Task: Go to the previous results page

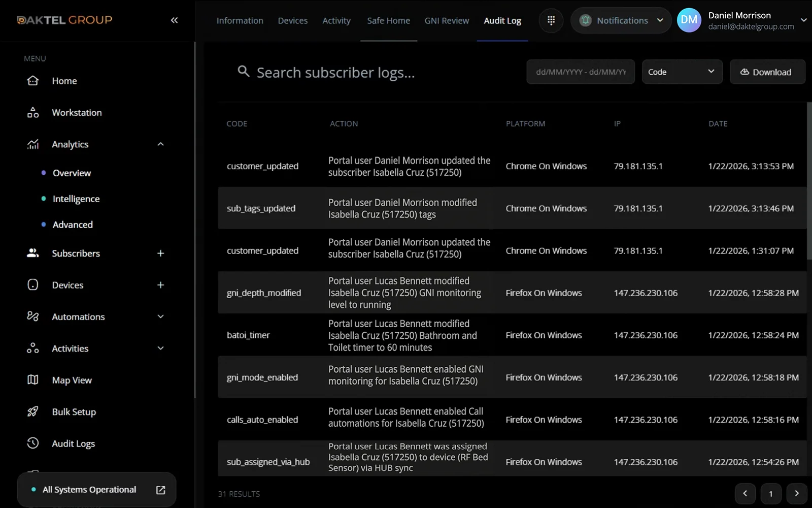Action: [x=745, y=493]
